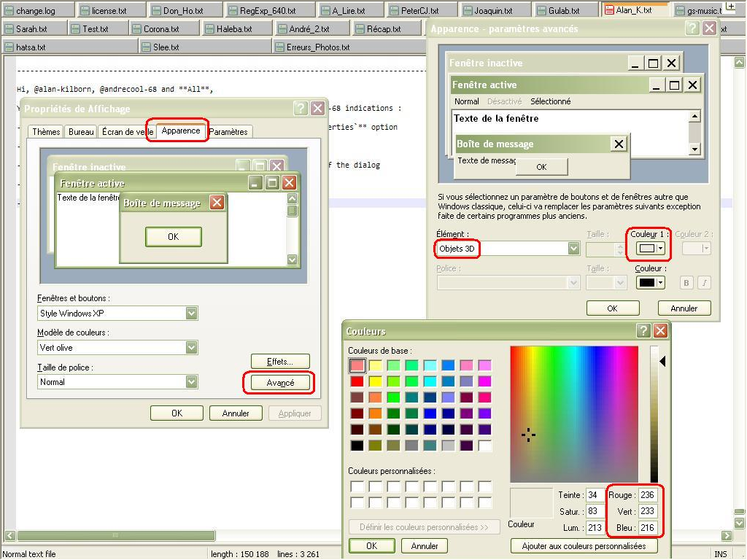747x560 pixels.
Task: Expand the font Taille dropdown beside Police
Action: click(x=620, y=282)
